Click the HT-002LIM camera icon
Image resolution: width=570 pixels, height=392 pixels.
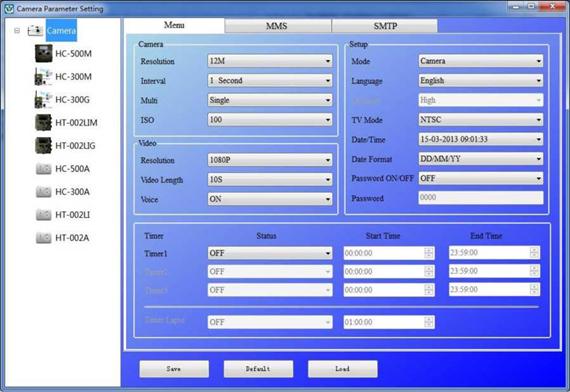click(x=44, y=123)
